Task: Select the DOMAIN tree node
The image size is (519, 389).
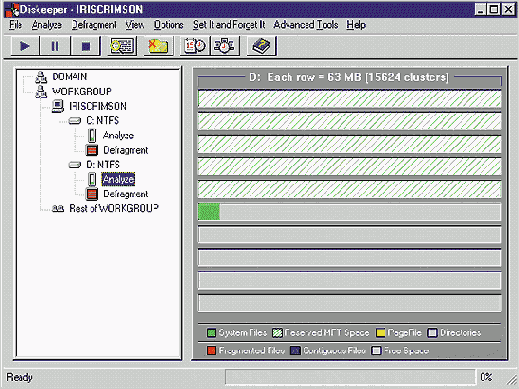Action: 70,77
